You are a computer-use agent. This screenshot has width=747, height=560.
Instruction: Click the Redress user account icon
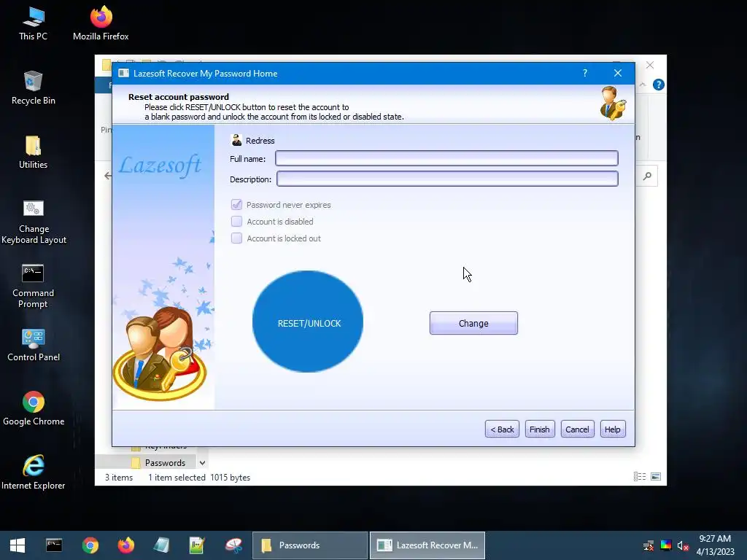236,140
